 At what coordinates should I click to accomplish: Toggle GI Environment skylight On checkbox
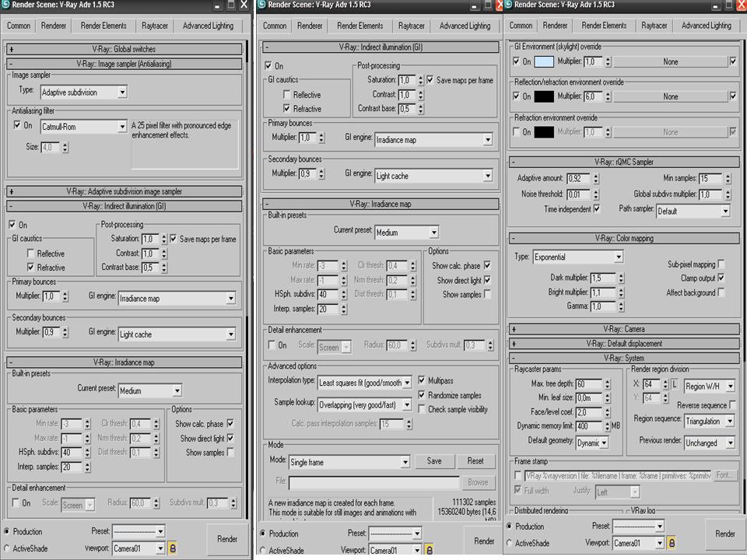click(x=517, y=61)
